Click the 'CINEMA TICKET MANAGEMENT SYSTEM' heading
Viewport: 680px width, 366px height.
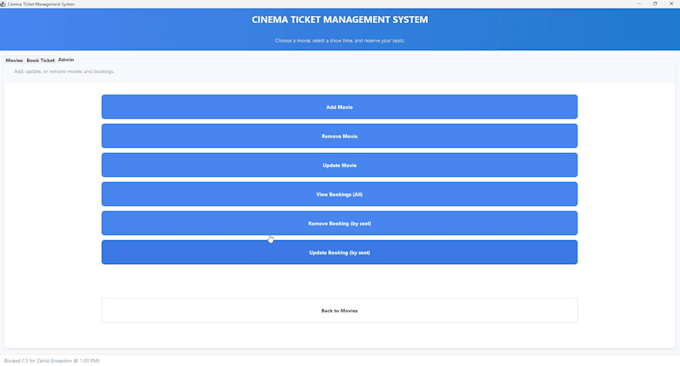coord(340,20)
